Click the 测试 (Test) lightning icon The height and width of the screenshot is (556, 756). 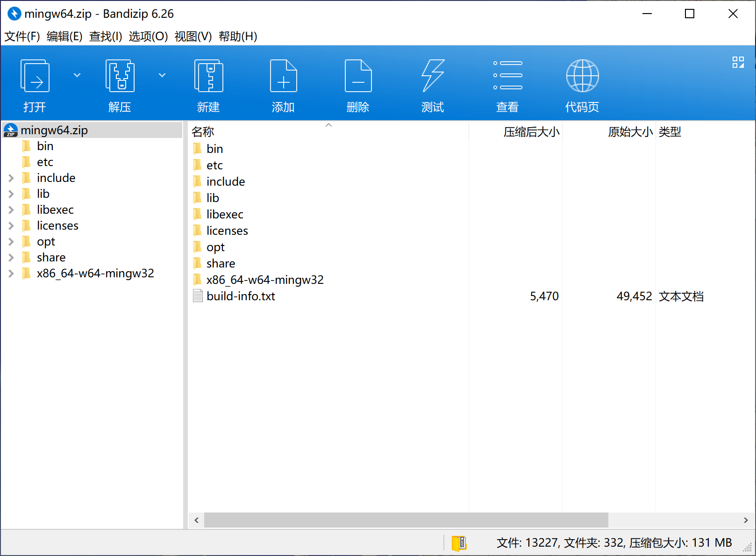click(x=433, y=76)
